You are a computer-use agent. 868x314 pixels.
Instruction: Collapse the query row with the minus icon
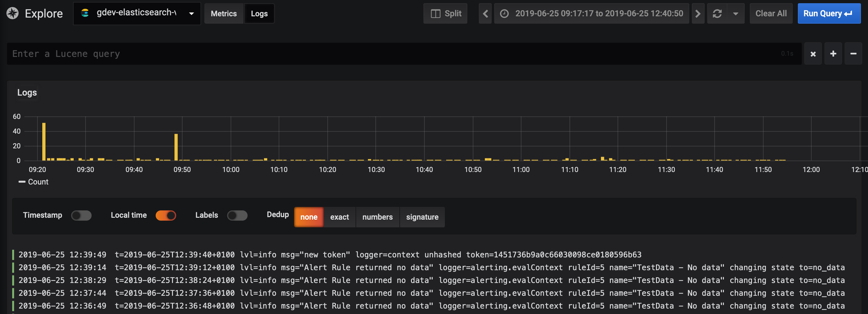point(853,53)
